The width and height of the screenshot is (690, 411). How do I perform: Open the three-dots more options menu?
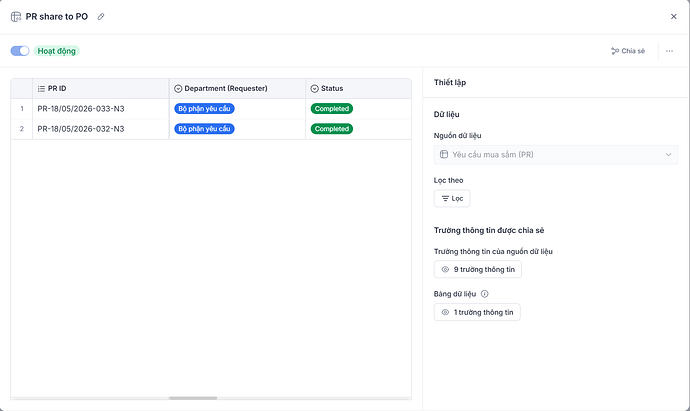pos(669,51)
